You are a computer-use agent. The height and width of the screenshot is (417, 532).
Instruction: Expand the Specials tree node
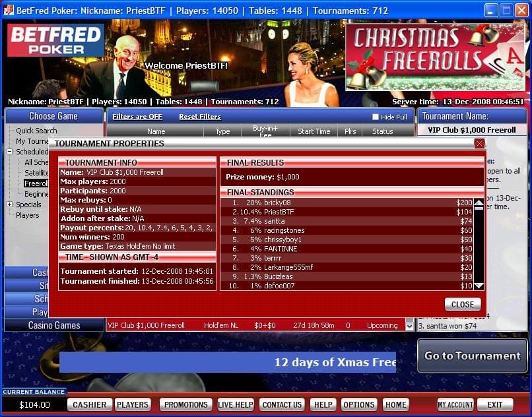[10, 205]
